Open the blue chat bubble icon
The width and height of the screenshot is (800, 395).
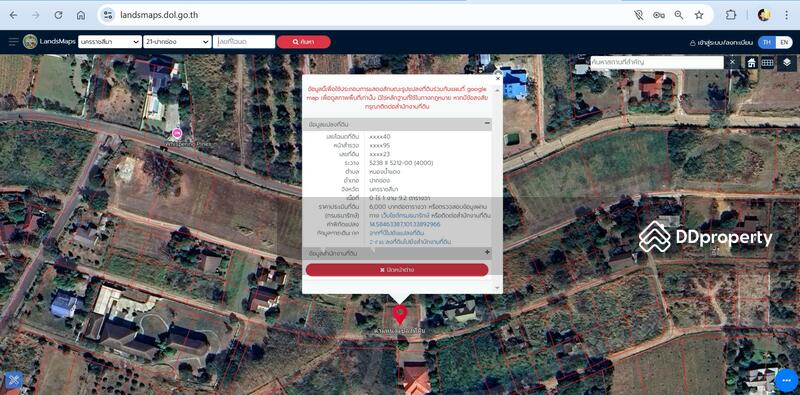pyautogui.click(x=785, y=380)
